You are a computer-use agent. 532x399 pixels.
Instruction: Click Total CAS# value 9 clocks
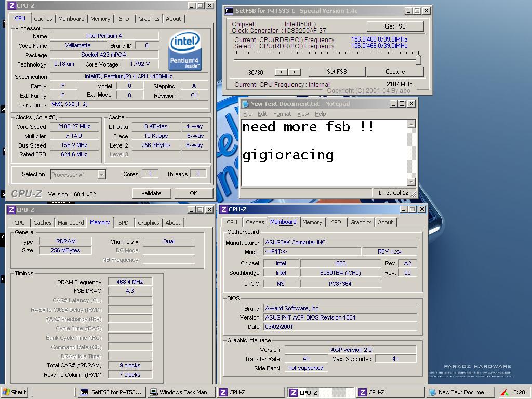[x=130, y=365]
